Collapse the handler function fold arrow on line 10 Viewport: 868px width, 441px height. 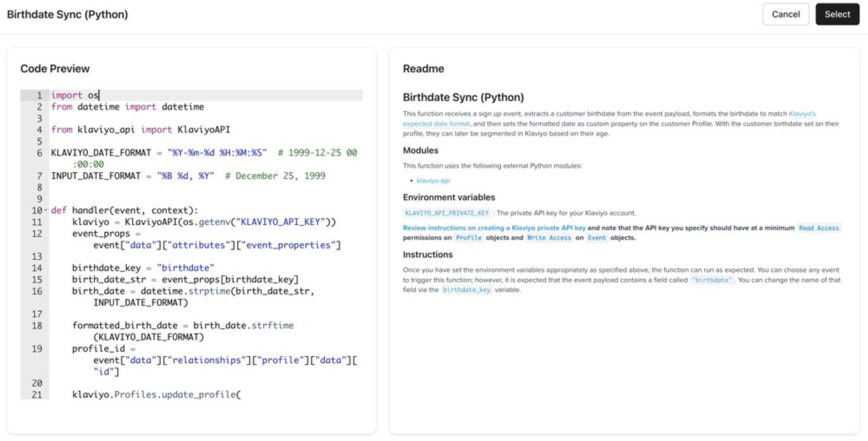tap(46, 210)
